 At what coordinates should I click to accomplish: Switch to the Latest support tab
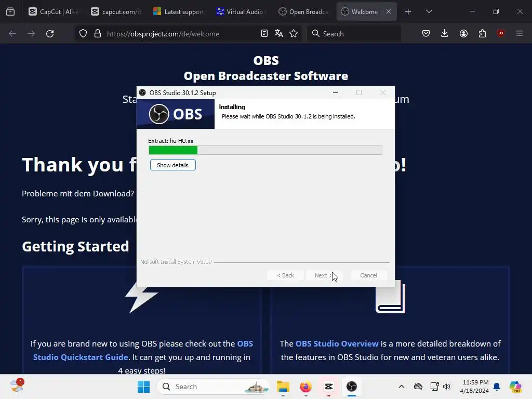(x=179, y=11)
